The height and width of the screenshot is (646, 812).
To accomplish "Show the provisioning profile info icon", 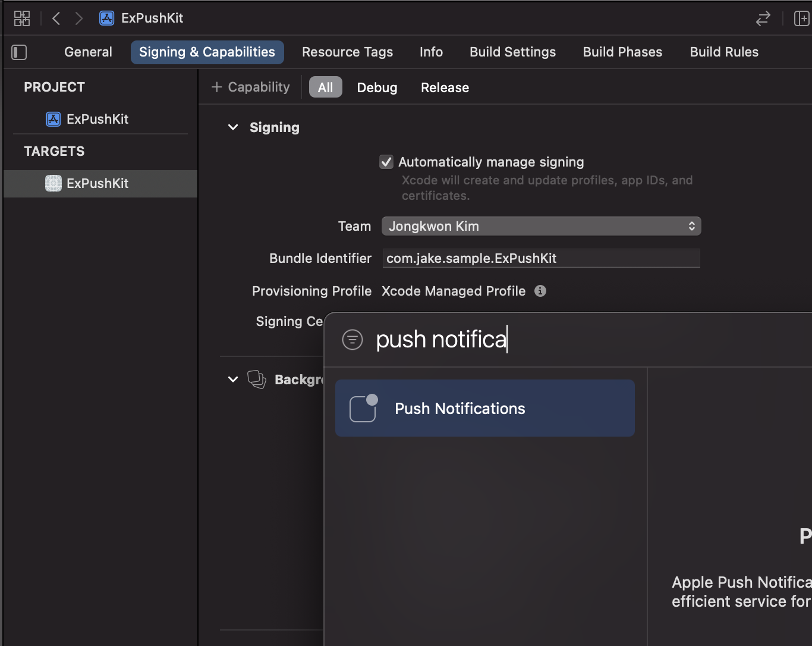I will click(540, 291).
